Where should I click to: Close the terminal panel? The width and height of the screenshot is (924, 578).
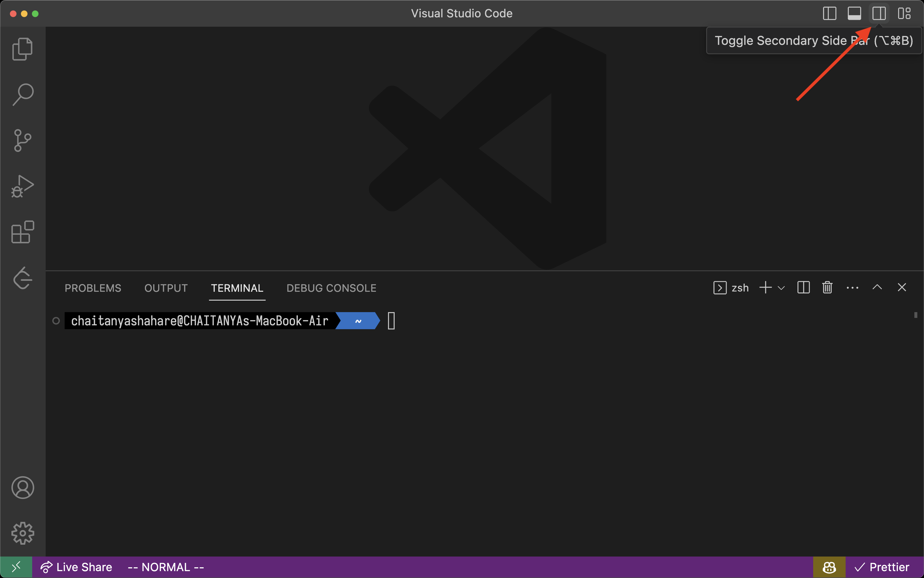tap(902, 287)
